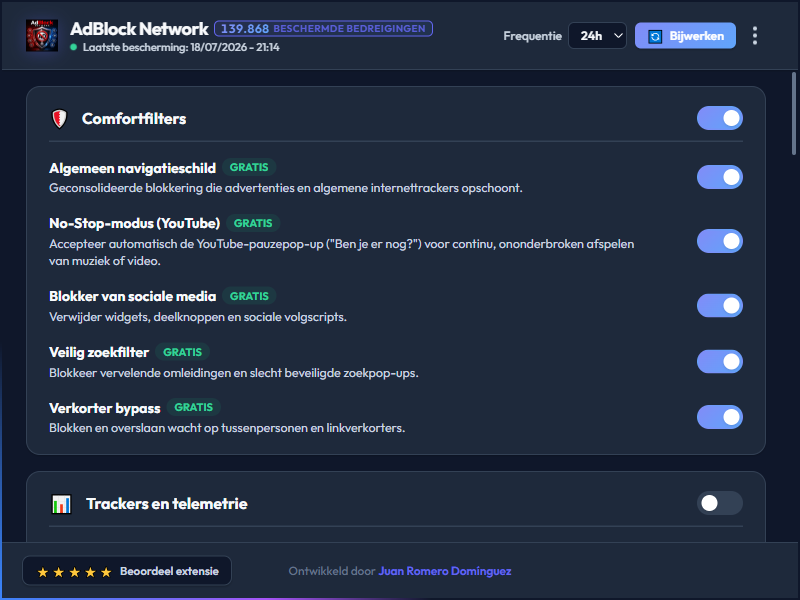The image size is (800, 600).
Task: Click the Algemeen navigatieschild title
Action: pos(133,168)
